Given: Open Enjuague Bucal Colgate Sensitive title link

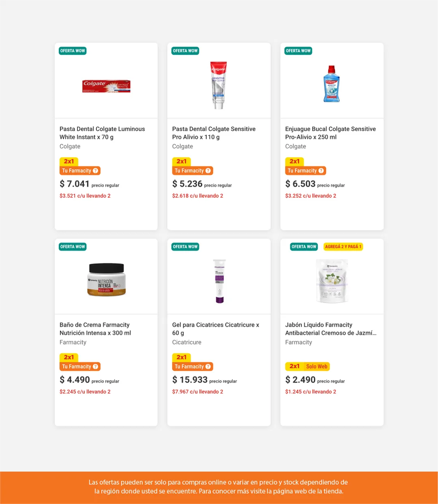Looking at the screenshot, I should tap(330, 133).
